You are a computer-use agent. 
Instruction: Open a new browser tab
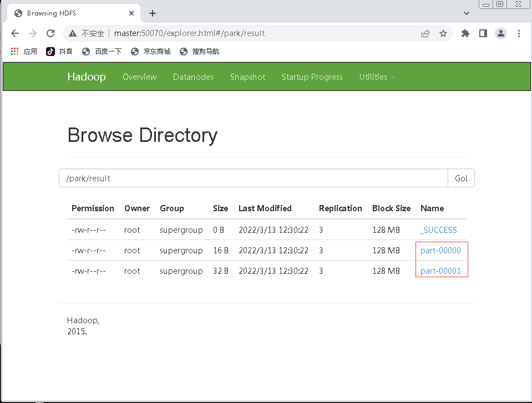[x=153, y=13]
